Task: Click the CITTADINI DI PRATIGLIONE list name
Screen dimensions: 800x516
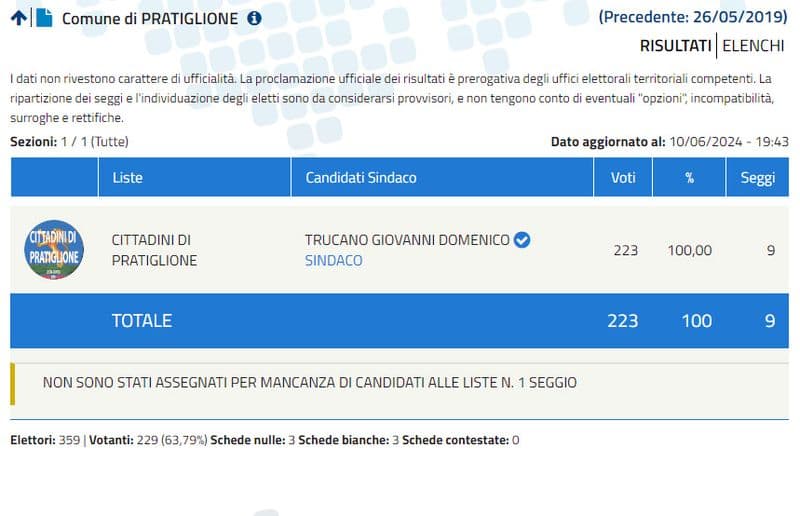Action: [154, 250]
